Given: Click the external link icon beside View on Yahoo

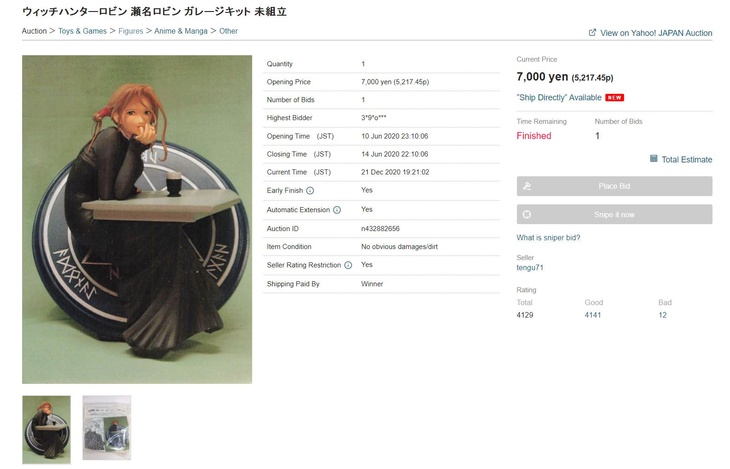Looking at the screenshot, I should (x=592, y=33).
